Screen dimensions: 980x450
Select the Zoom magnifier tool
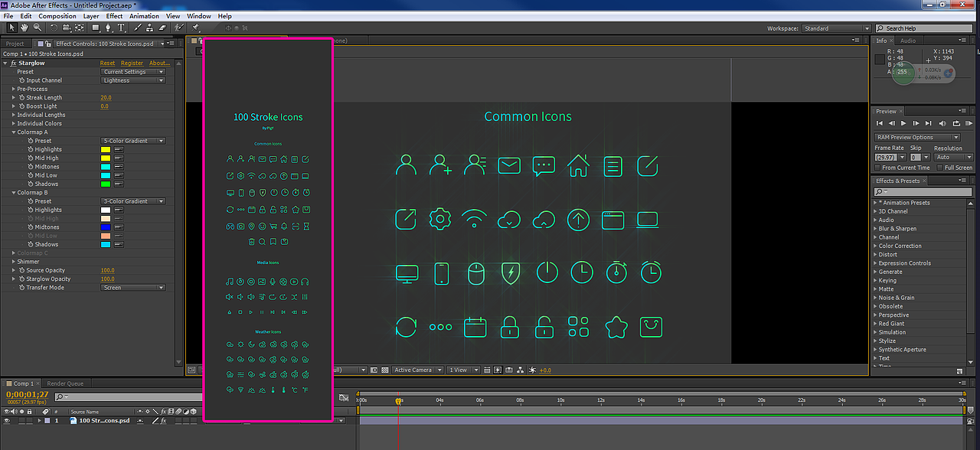pos(38,28)
